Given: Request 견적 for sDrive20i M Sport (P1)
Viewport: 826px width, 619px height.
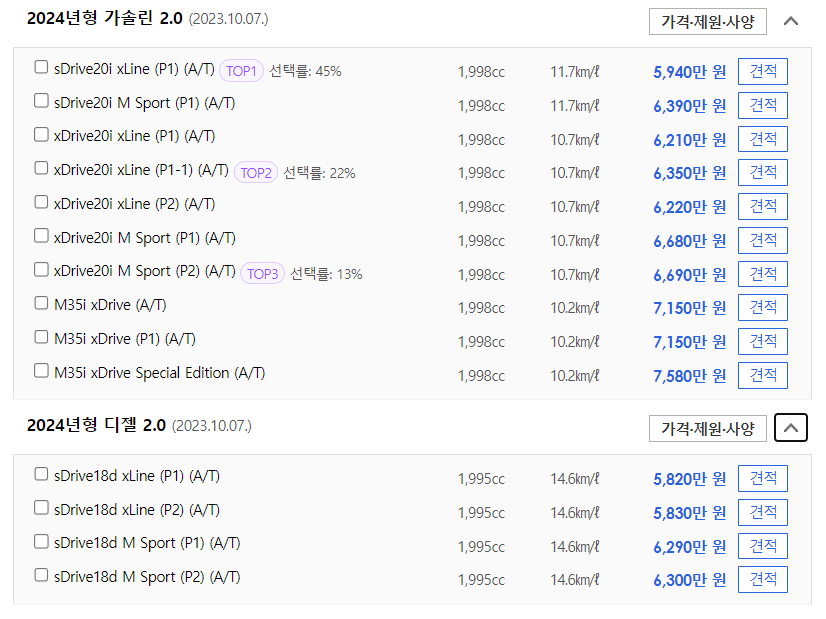Looking at the screenshot, I should point(763,105).
